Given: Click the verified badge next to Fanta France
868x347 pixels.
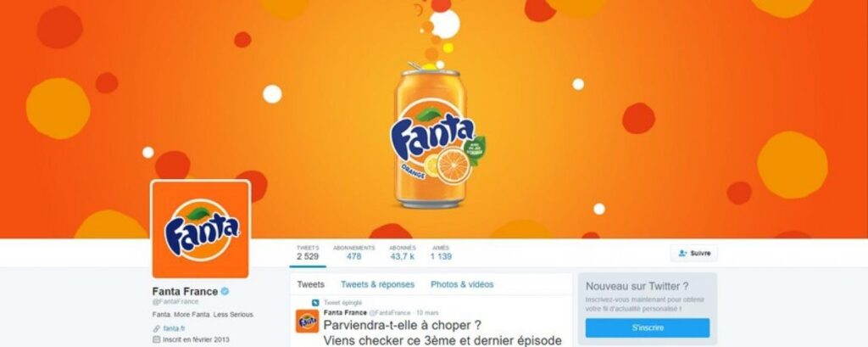Looking at the screenshot, I should (x=225, y=291).
